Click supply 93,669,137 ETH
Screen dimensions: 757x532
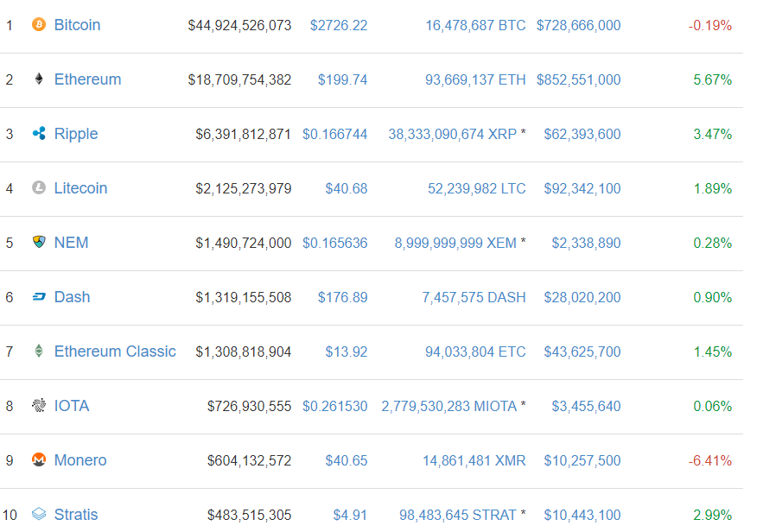coord(475,79)
